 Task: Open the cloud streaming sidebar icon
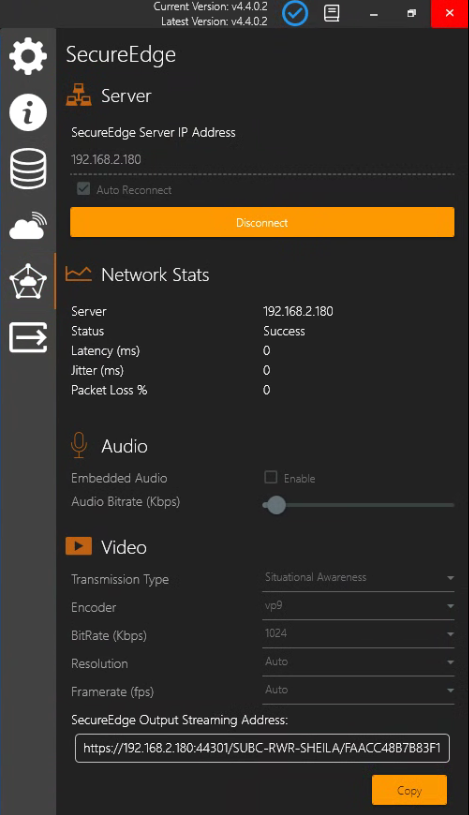tap(28, 225)
